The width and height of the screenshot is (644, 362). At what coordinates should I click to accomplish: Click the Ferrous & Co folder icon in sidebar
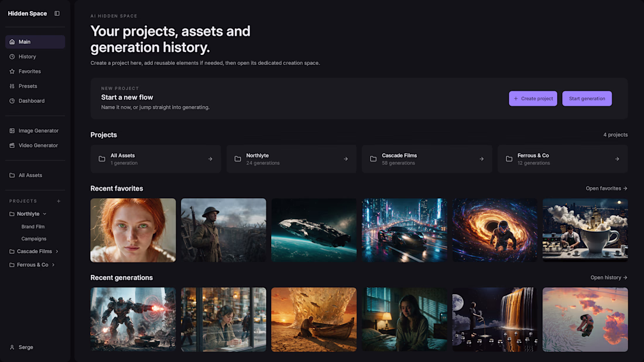(12, 265)
